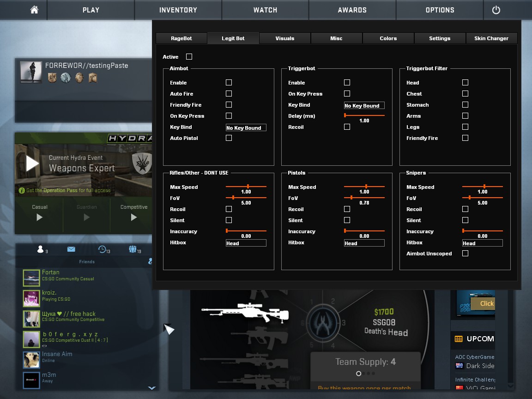Click the home icon in top bar
The image size is (532, 399).
click(x=34, y=10)
